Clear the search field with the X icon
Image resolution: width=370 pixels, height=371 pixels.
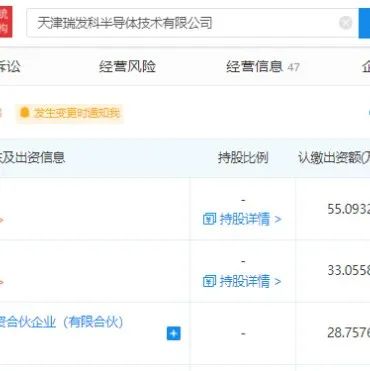[346, 23]
